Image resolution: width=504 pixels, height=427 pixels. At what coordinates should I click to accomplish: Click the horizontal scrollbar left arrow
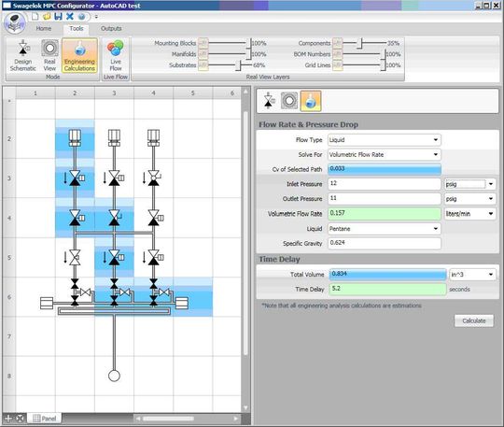pyautogui.click(x=137, y=419)
